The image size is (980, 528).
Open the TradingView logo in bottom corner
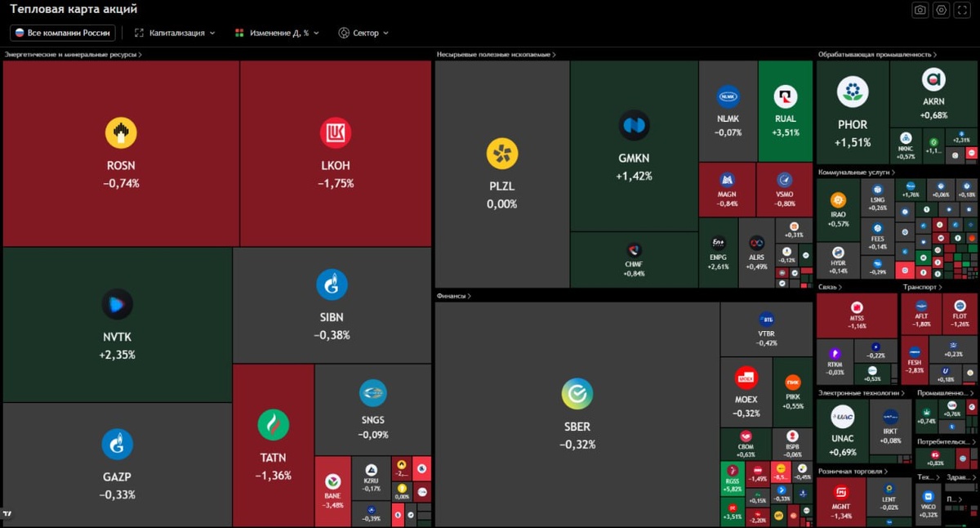click(x=7, y=514)
